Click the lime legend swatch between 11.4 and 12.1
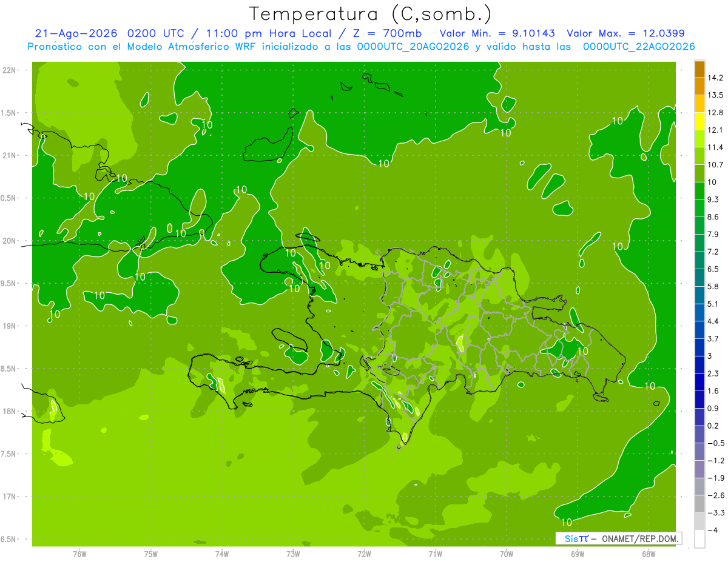 click(699, 139)
